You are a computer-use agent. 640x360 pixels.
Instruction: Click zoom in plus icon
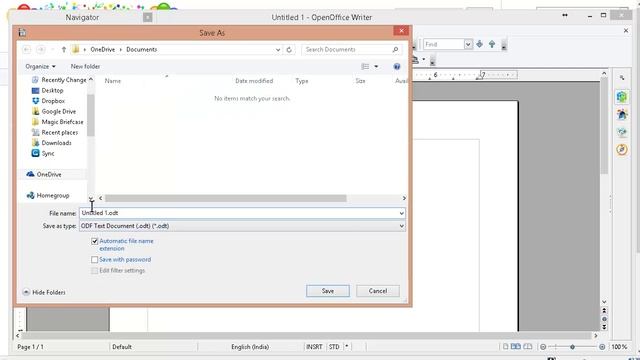coord(602,347)
